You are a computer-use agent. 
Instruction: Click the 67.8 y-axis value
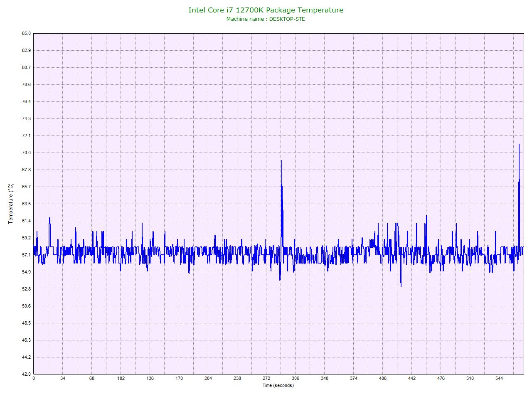click(27, 170)
